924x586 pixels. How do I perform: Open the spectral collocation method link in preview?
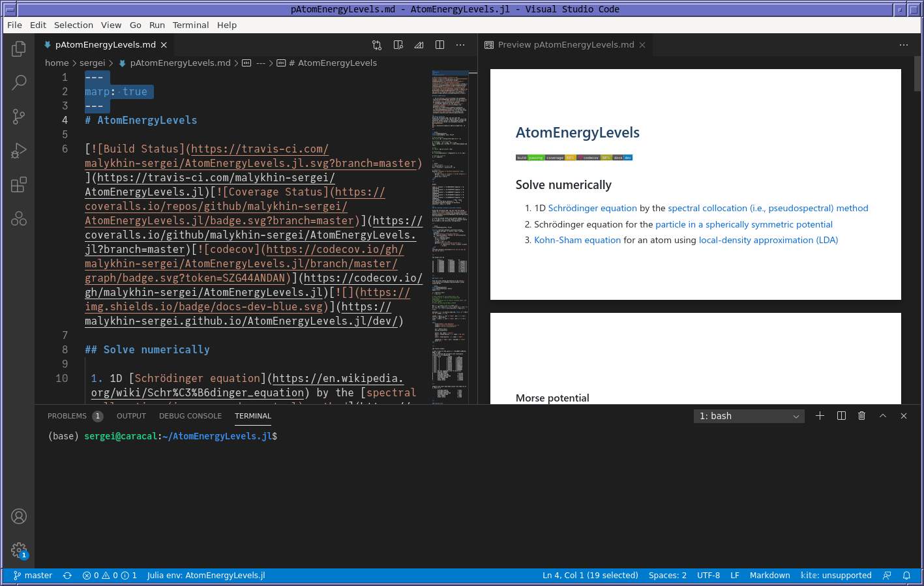point(768,208)
